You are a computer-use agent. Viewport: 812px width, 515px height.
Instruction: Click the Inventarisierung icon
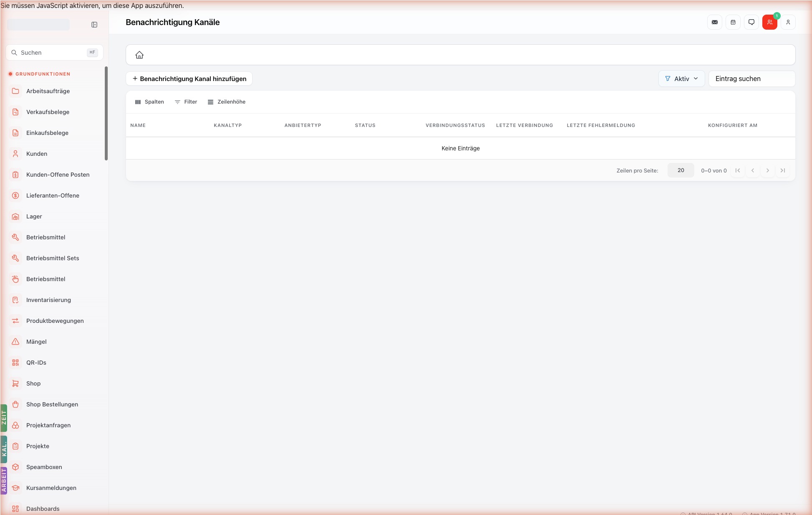click(15, 300)
